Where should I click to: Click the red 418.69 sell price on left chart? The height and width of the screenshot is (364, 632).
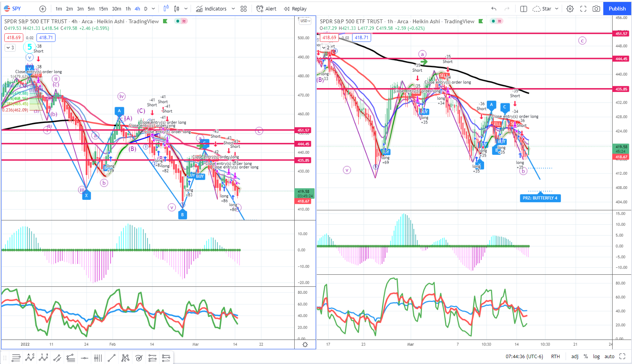[x=14, y=38]
